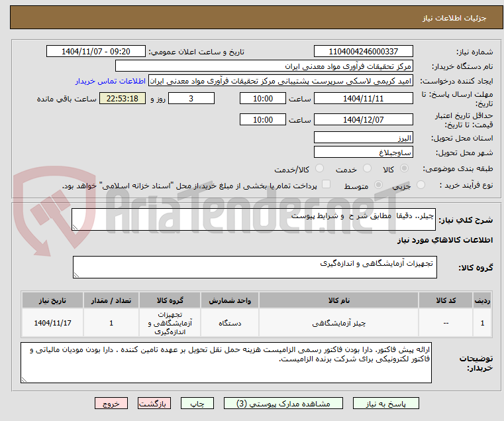504x421 pixels.
Task: Open اطلاعات تماس خریدار link
Action: tap(111, 81)
